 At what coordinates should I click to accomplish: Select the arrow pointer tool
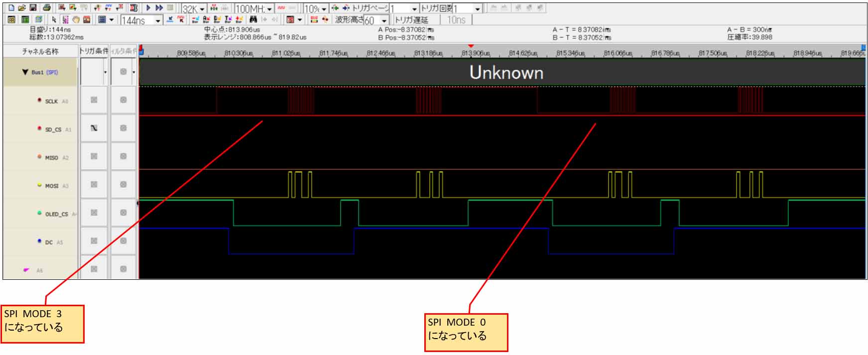(x=54, y=19)
